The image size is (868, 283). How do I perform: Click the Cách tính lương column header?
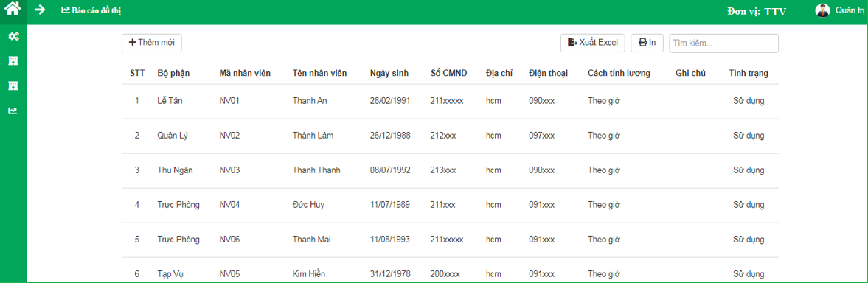(x=619, y=73)
